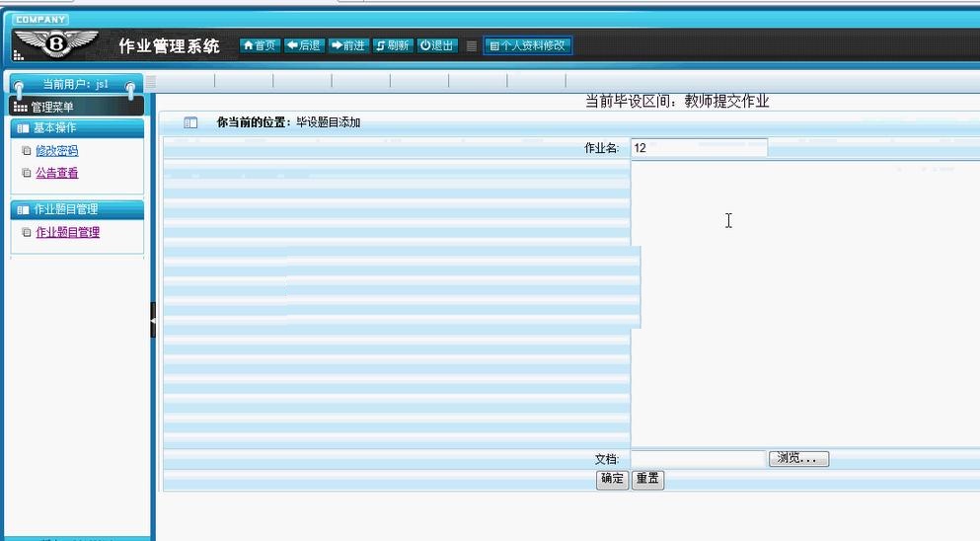Click the page icon beside 作业题目管理 link
The height and width of the screenshot is (541, 980).
pyautogui.click(x=27, y=232)
